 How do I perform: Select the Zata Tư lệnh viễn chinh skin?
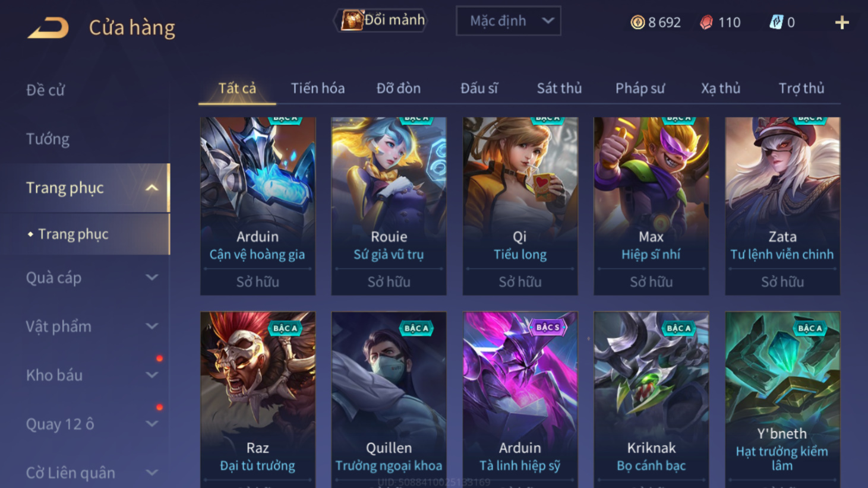[782, 206]
